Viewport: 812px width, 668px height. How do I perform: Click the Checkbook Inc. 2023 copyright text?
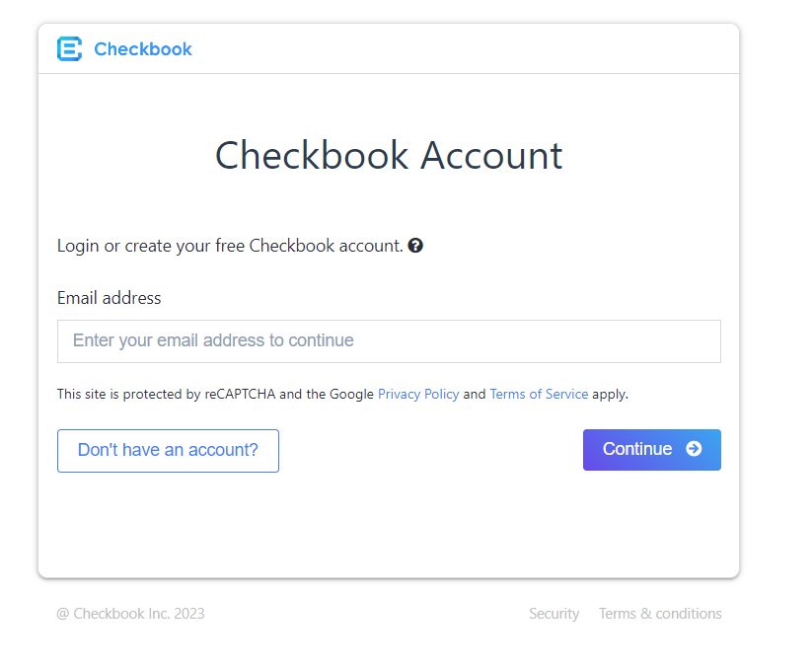[130, 613]
